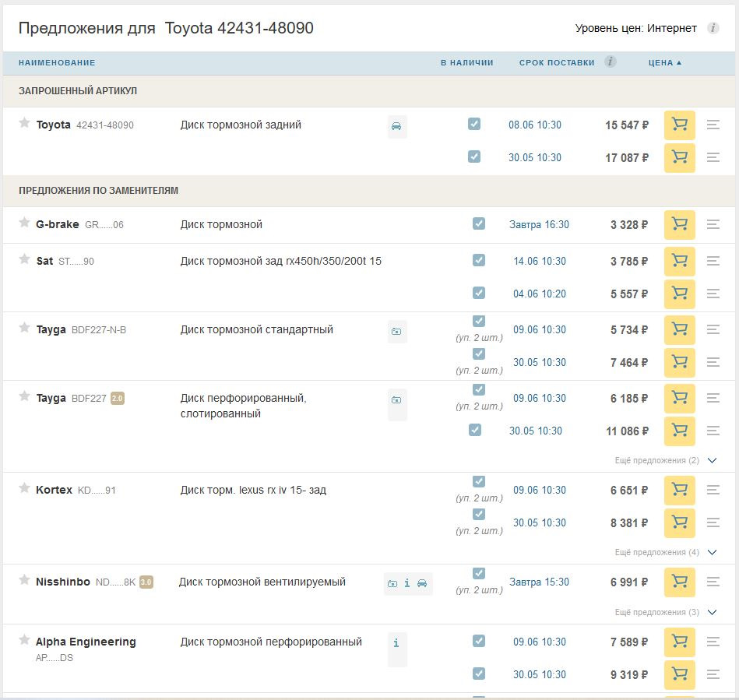This screenshot has width=739, height=700.
Task: Add Toyota 15 547 ₽ offer to cart
Action: click(679, 125)
